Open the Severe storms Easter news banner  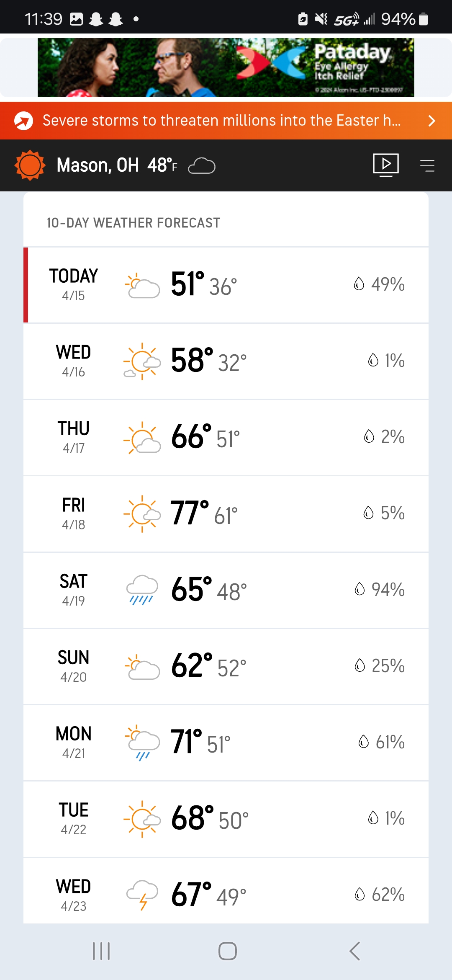click(x=226, y=121)
